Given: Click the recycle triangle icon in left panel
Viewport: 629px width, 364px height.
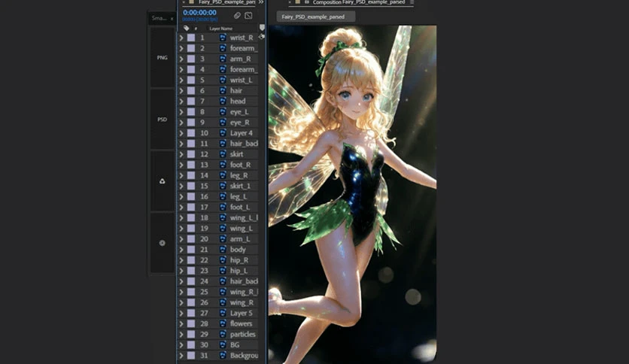Looking at the screenshot, I should click(162, 181).
